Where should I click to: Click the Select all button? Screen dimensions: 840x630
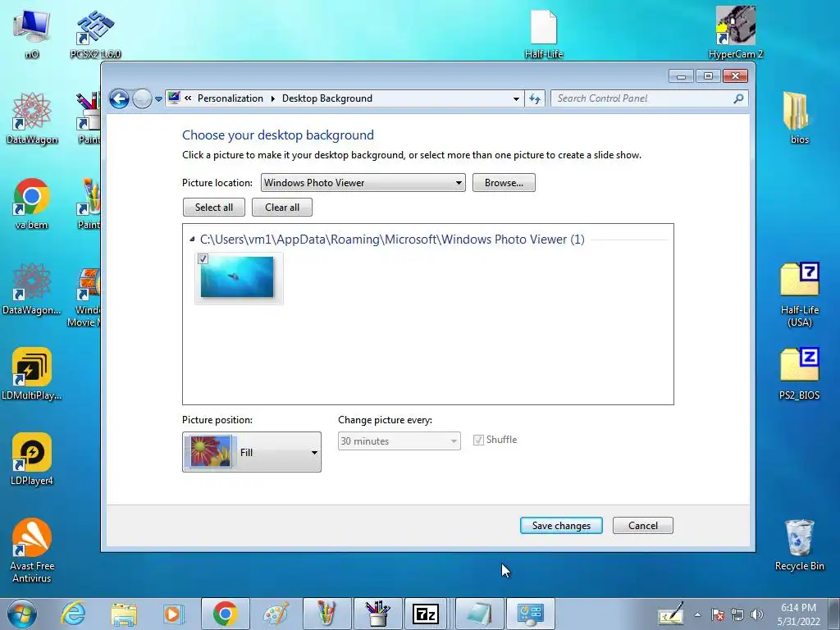point(214,208)
